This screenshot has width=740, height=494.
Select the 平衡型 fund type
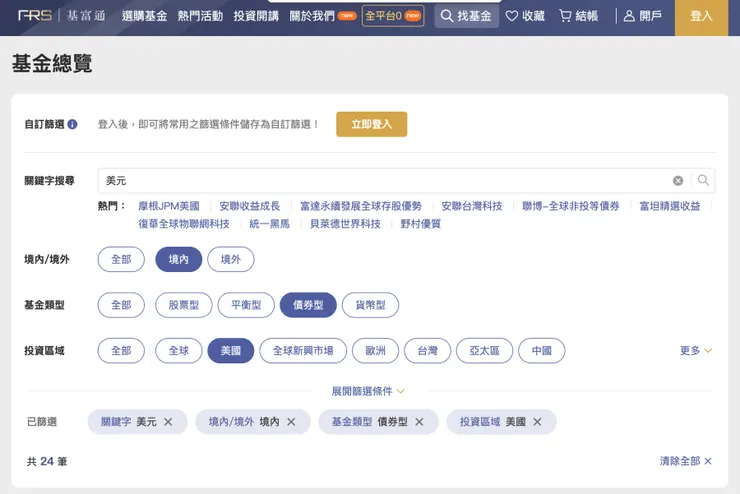(x=246, y=305)
